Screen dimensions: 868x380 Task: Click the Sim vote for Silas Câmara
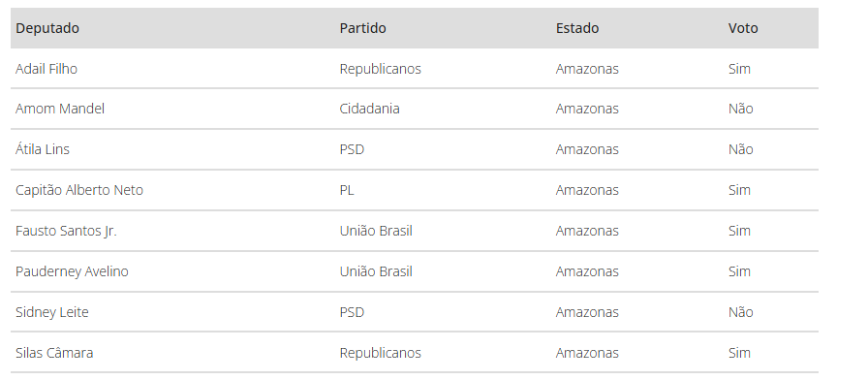pyautogui.click(x=739, y=353)
